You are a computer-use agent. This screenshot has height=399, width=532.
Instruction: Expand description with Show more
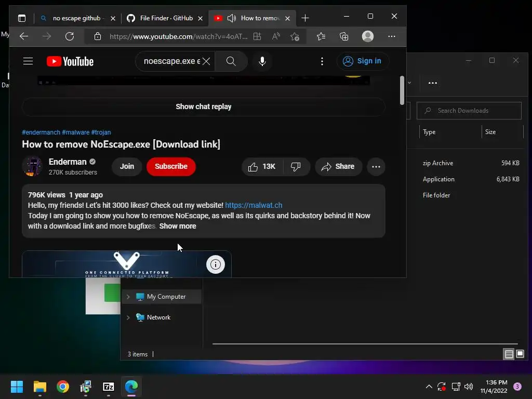(x=178, y=226)
